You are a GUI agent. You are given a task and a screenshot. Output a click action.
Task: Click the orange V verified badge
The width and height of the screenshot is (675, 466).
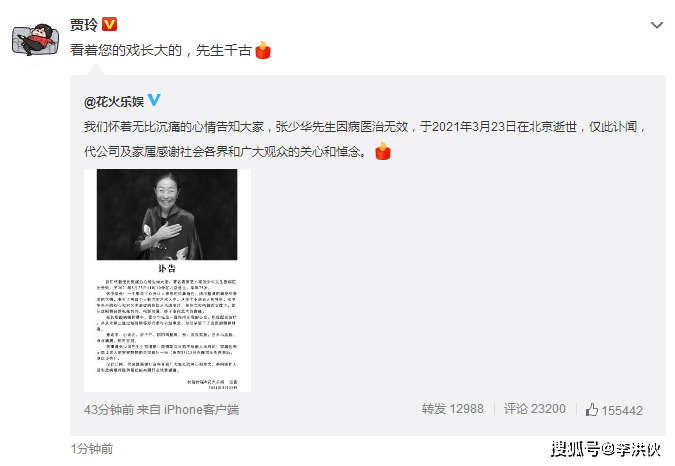point(109,24)
